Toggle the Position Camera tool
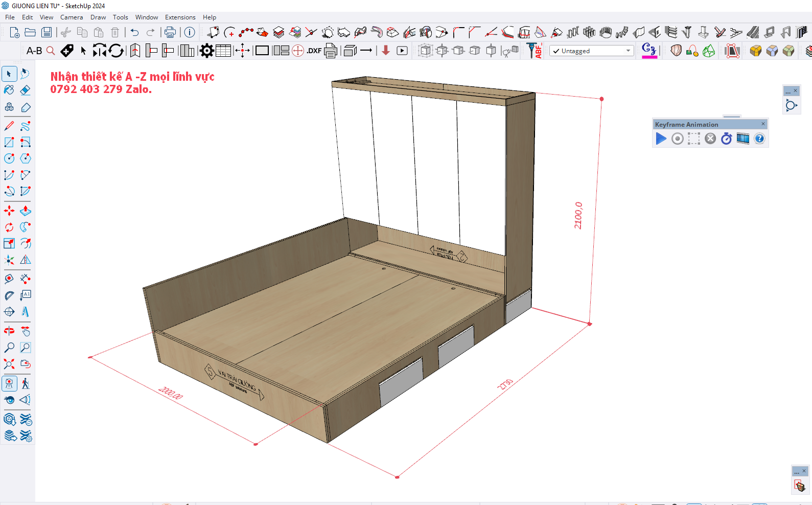812x505 pixels. pyautogui.click(x=9, y=383)
